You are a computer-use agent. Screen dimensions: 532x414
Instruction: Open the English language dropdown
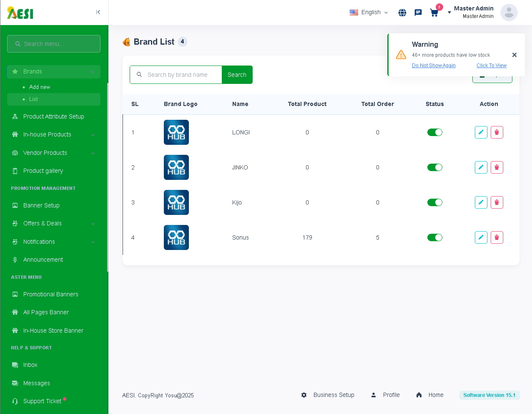click(x=369, y=13)
